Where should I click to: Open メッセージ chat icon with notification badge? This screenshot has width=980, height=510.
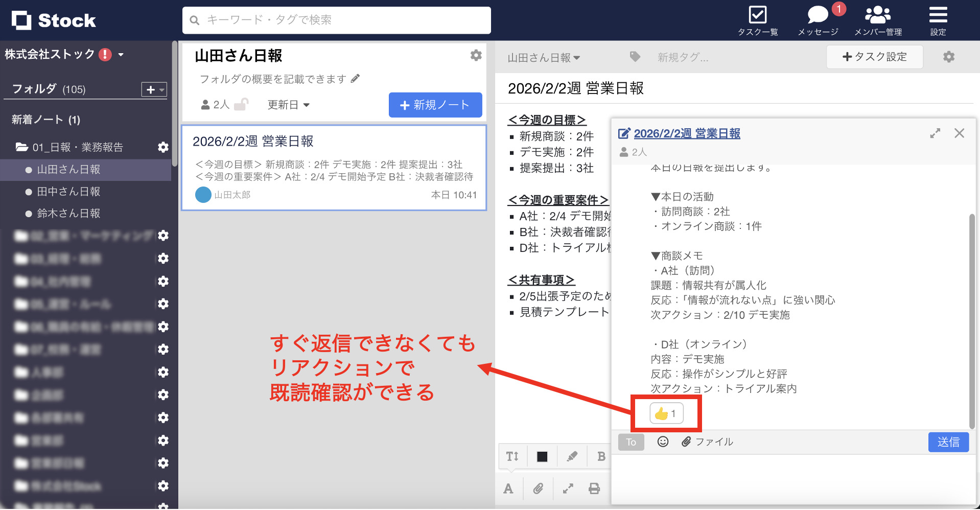(x=818, y=15)
